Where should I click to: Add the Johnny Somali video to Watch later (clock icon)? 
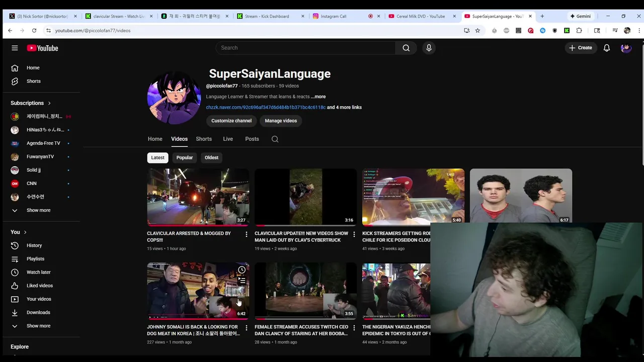point(242,270)
